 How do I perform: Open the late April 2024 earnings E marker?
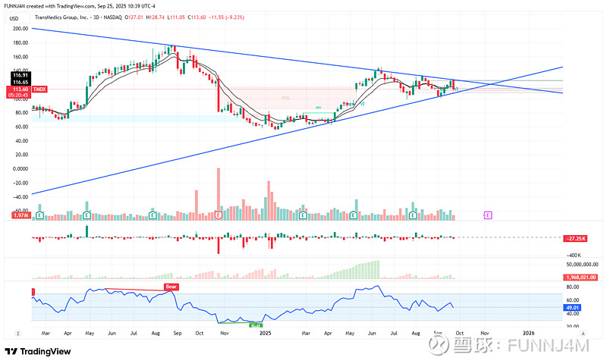pyautogui.click(x=86, y=215)
